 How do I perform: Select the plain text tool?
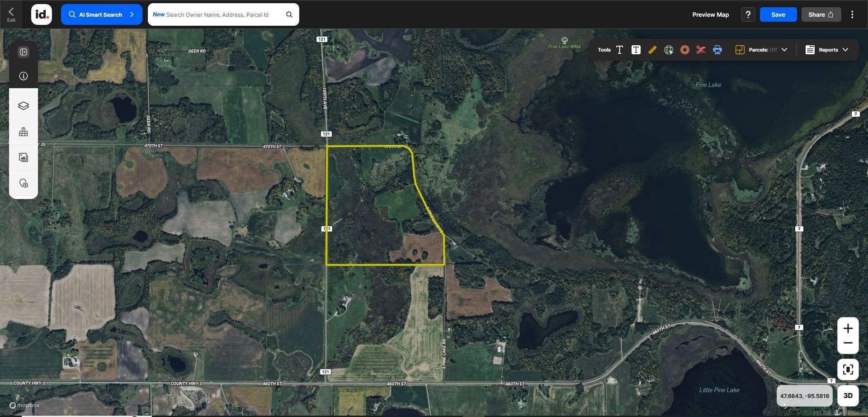[x=619, y=50]
